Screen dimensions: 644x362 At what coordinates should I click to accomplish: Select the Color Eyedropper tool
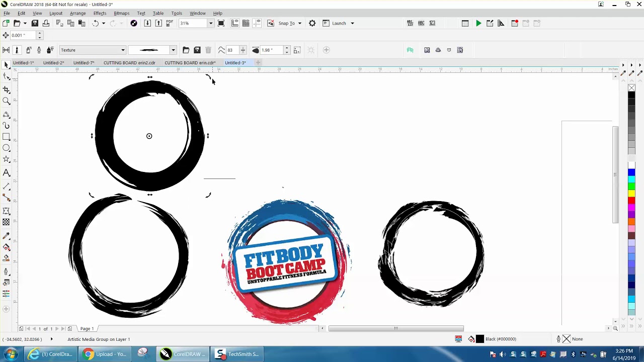pyautogui.click(x=6, y=236)
